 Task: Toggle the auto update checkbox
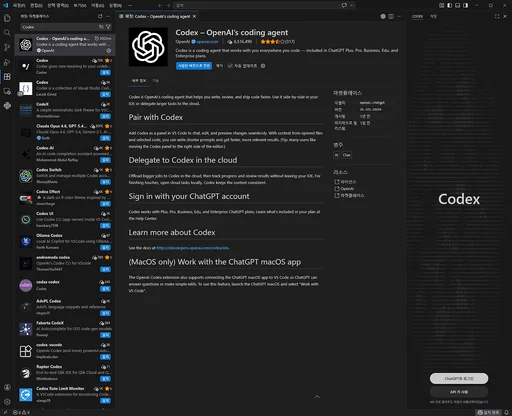point(230,66)
